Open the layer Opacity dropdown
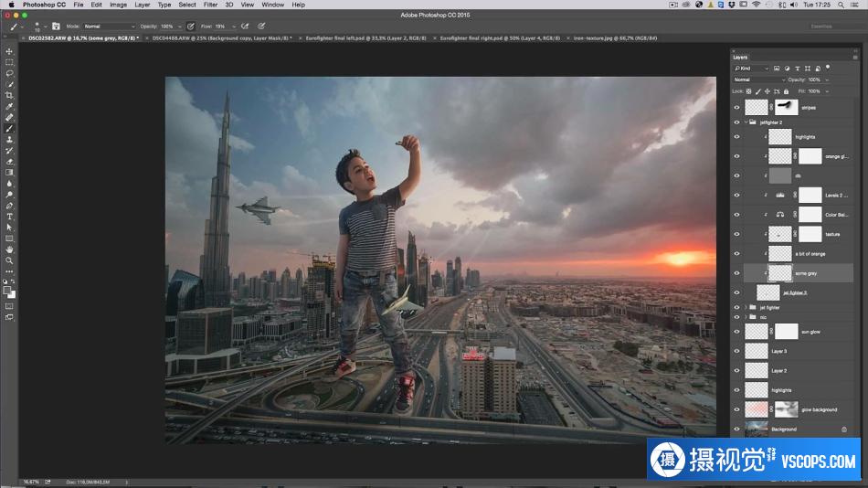868x488 pixels. (x=827, y=80)
